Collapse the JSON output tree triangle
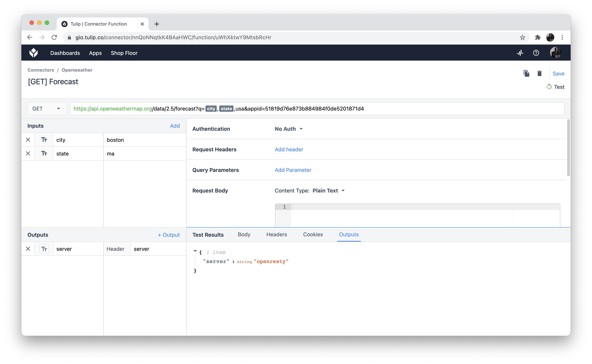Screen dimensions: 592x364 (x=195, y=251)
